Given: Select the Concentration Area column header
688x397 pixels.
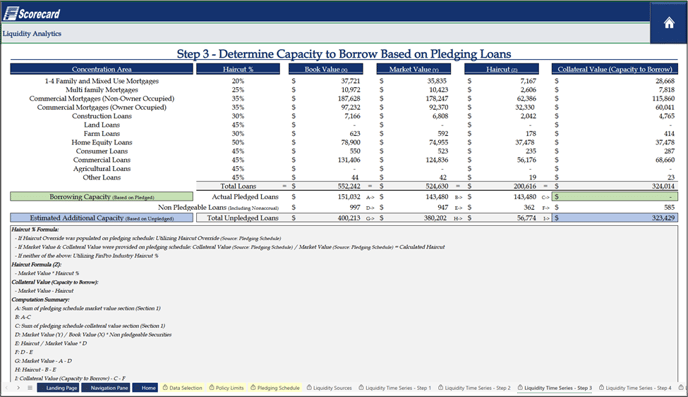Looking at the screenshot, I should pyautogui.click(x=101, y=69).
